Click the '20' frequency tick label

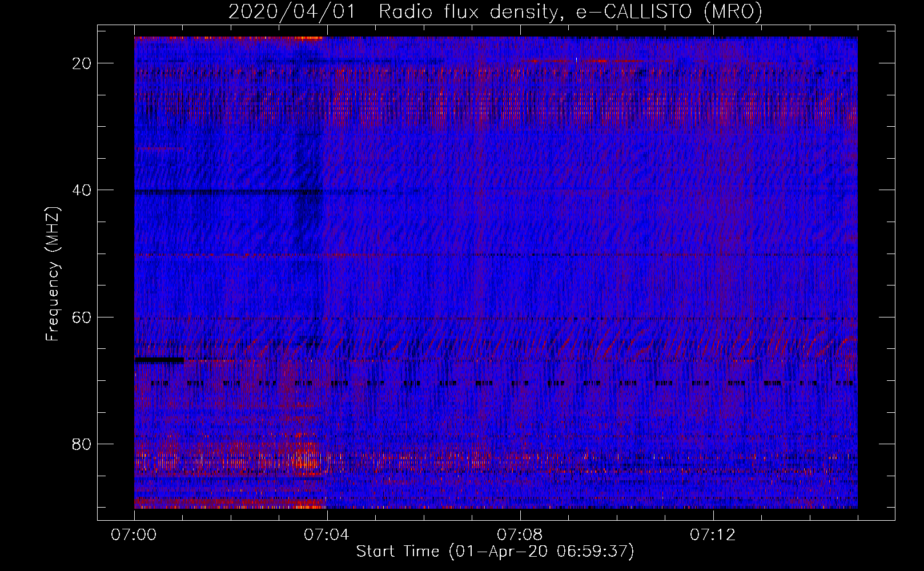pyautogui.click(x=82, y=63)
